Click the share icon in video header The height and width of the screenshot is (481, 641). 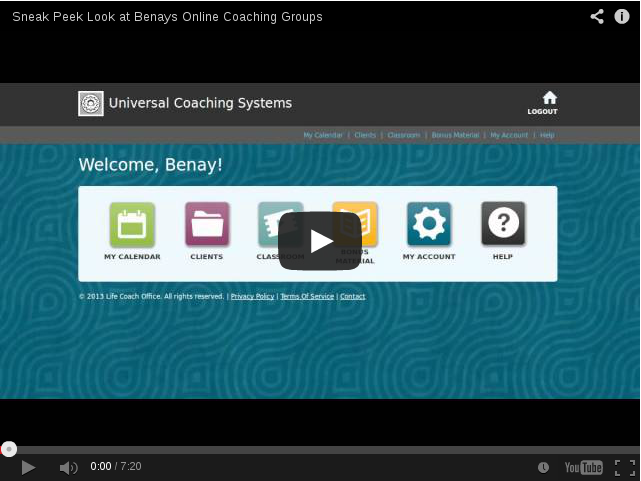(597, 17)
